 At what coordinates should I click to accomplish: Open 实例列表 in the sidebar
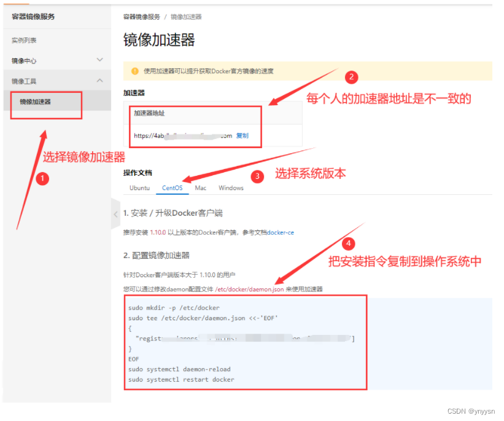click(24, 41)
